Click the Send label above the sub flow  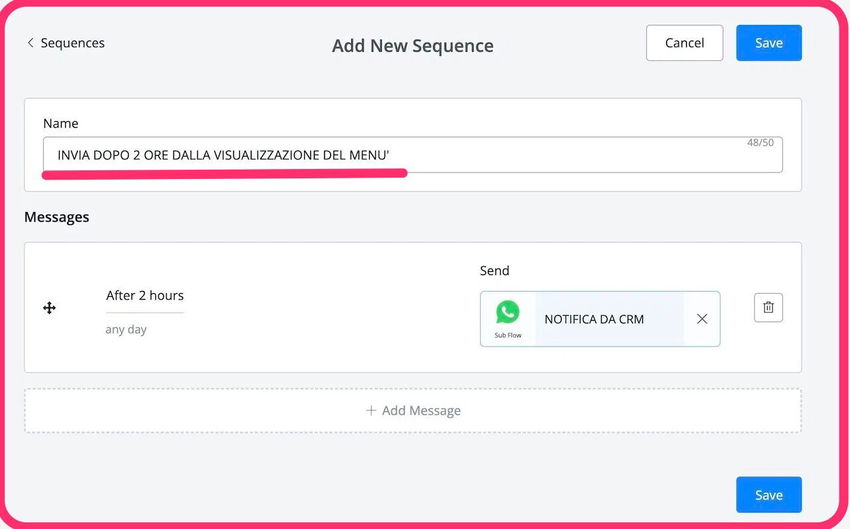[494, 271]
